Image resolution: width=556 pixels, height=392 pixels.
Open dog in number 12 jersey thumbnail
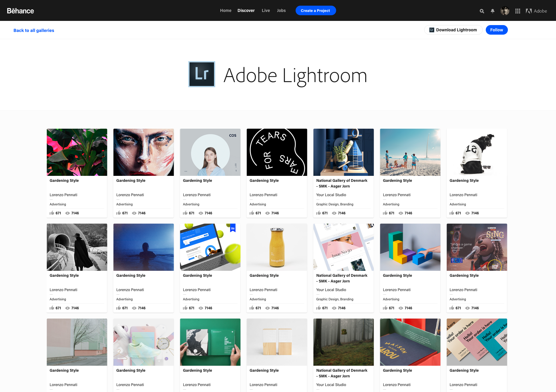(477, 152)
